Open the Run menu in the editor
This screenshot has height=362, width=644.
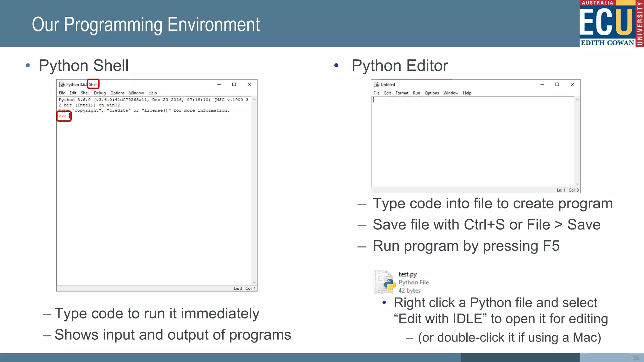click(x=416, y=93)
